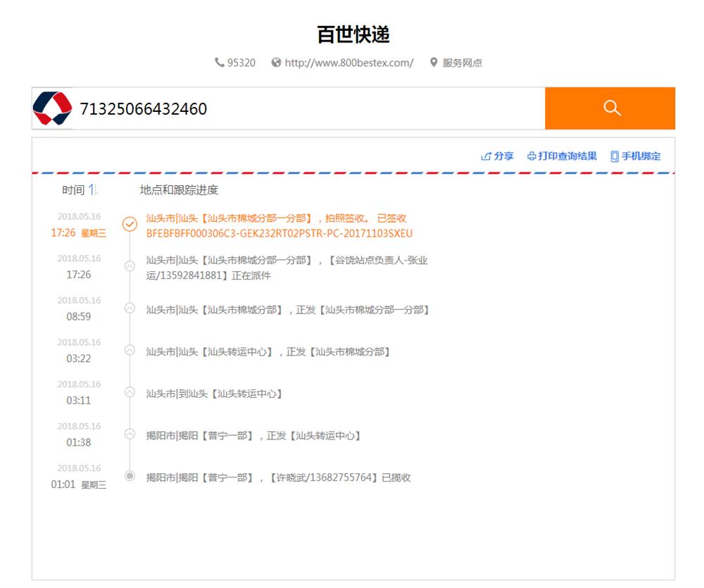This screenshot has height=588, width=704.
Task: Open 服务网点 service outlets link
Action: [462, 63]
